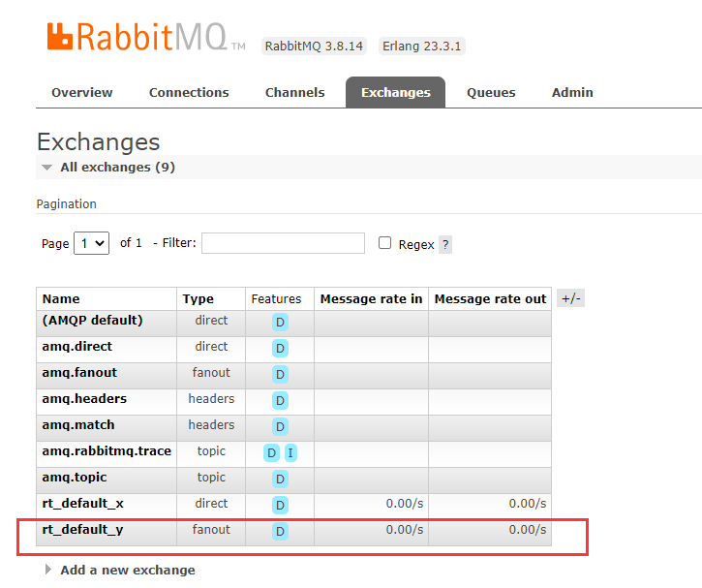Open the amq.direct exchange

[77, 346]
